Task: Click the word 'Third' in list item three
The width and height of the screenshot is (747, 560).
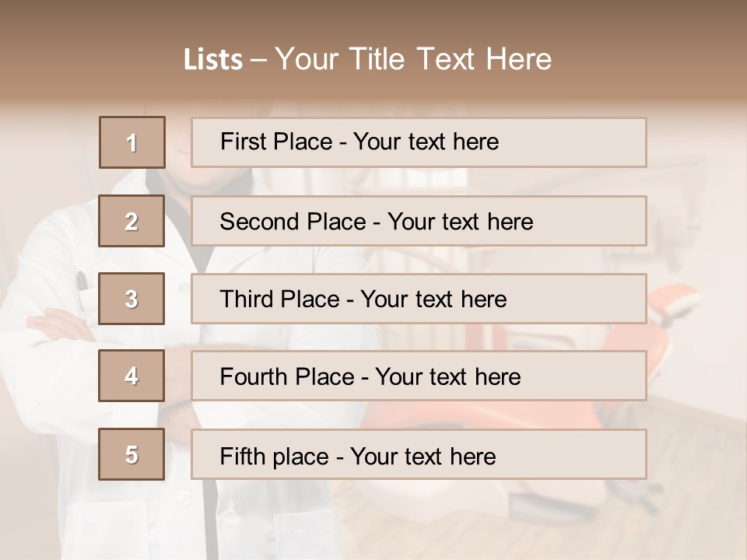Action: click(x=247, y=299)
